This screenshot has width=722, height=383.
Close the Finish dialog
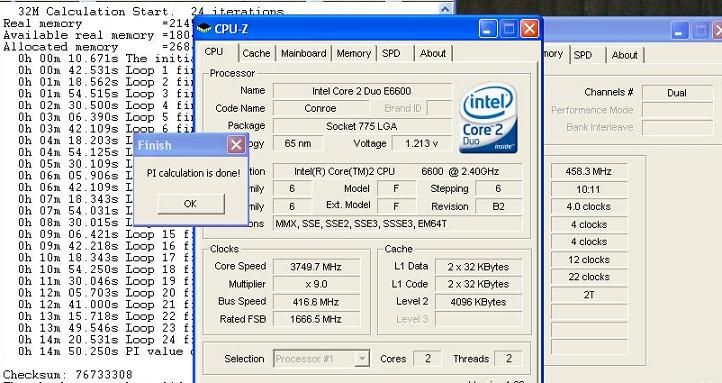pos(236,145)
